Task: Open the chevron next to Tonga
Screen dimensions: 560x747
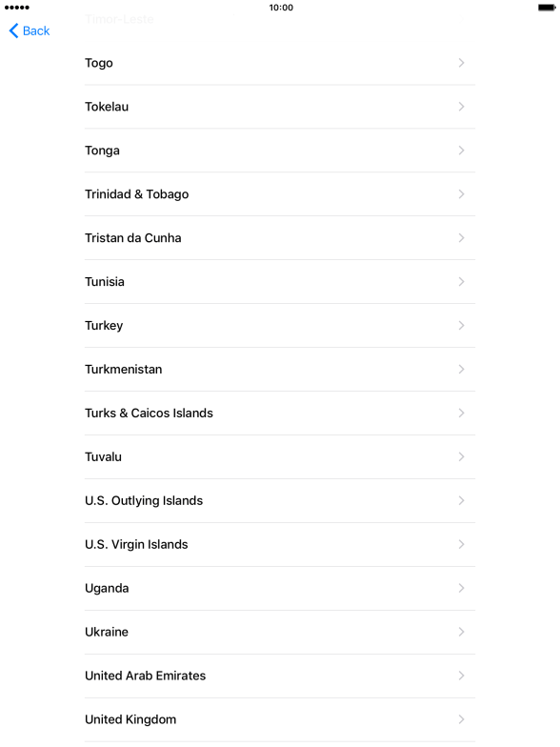Action: pos(461,151)
